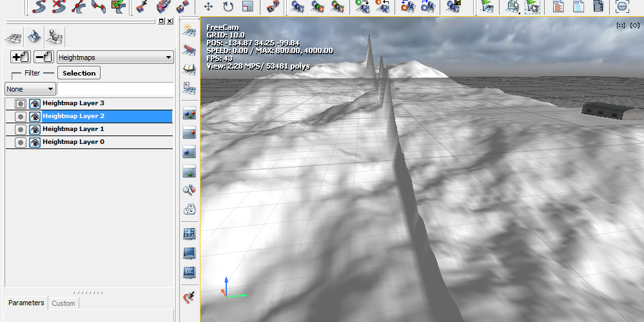This screenshot has height=322, width=644.
Task: Toggle the dot button of Heightmap Layer 1
Action: point(20,130)
